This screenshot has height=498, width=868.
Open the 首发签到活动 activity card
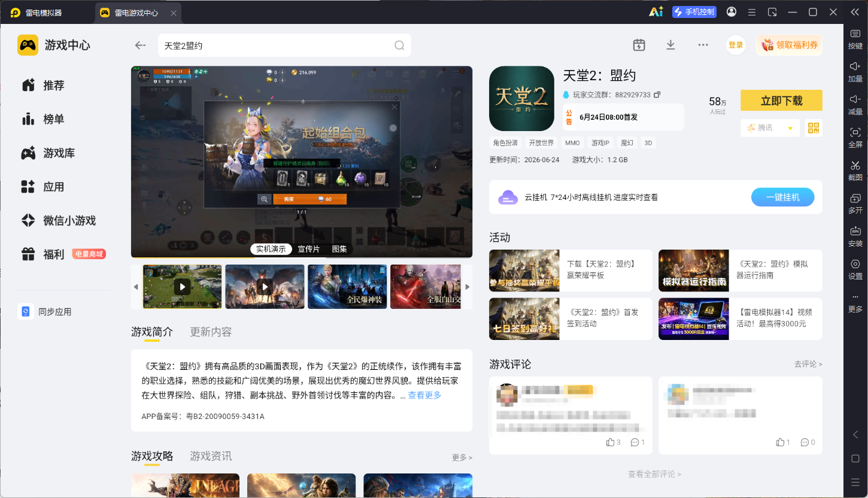coord(570,319)
